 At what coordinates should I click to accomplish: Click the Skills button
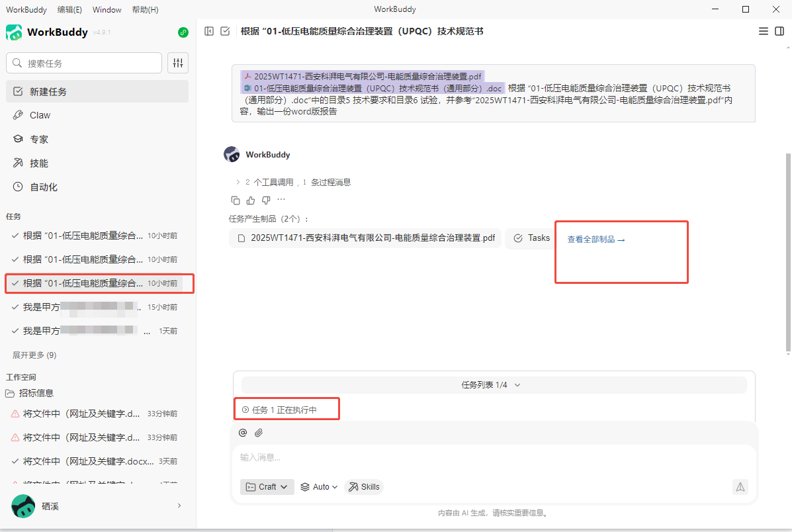[364, 487]
